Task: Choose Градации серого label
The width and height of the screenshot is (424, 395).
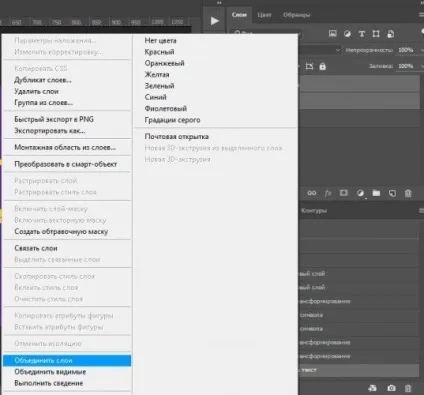Action: (x=172, y=120)
